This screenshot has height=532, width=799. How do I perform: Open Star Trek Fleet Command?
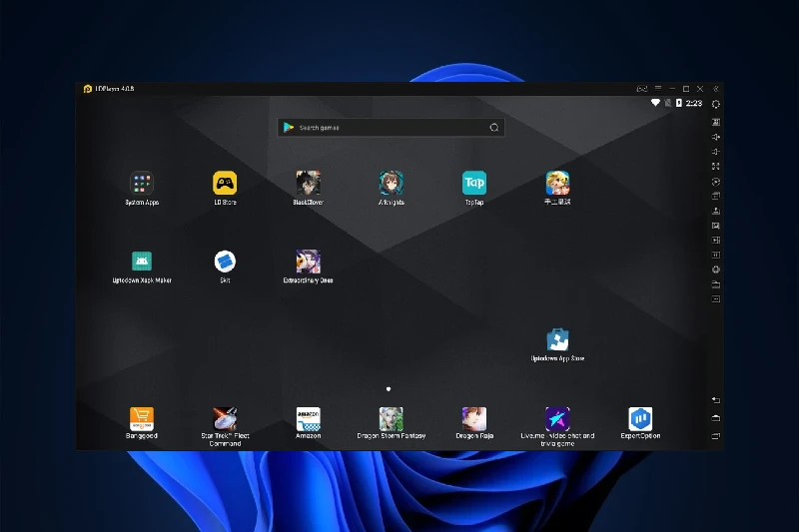click(225, 419)
